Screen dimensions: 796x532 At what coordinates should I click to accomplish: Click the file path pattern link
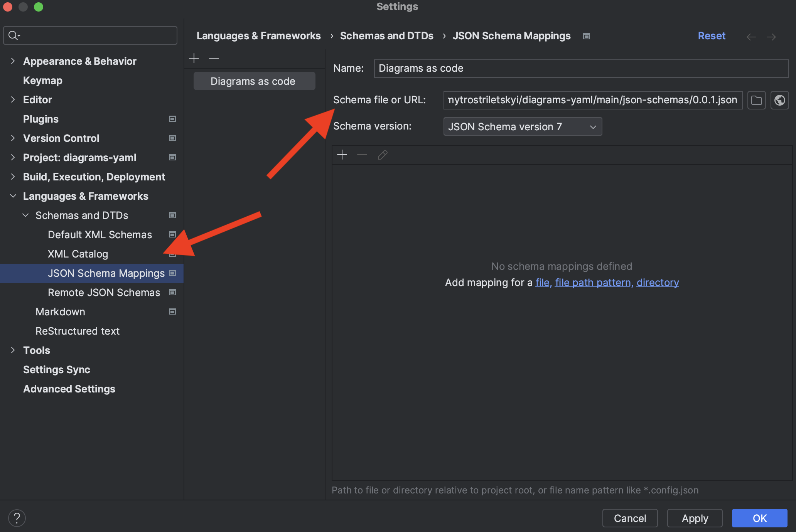click(594, 283)
